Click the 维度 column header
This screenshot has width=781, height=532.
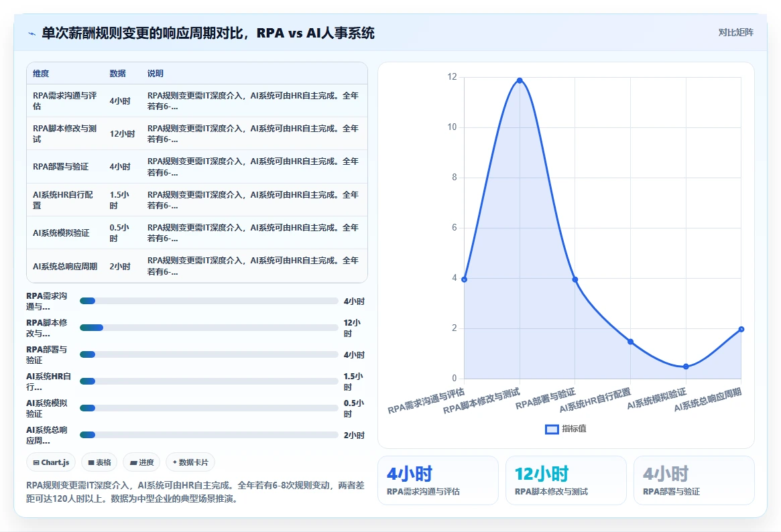41,73
